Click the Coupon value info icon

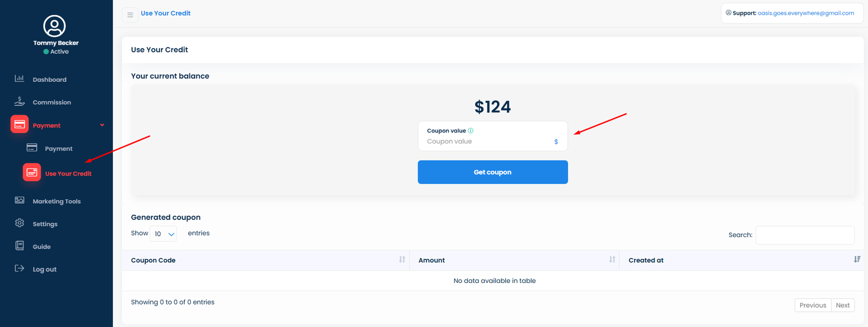471,130
